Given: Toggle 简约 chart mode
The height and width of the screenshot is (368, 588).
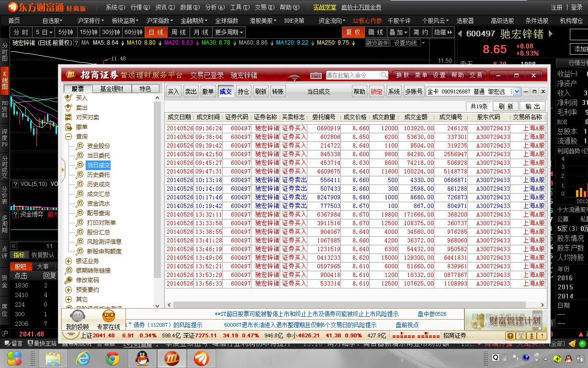Looking at the screenshot, I should click(x=421, y=32).
